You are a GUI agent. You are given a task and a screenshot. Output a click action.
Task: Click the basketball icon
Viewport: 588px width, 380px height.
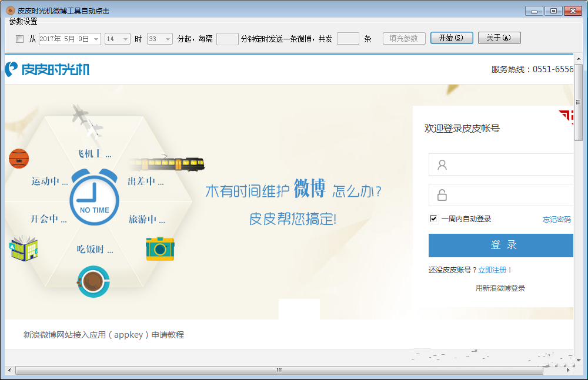[19, 159]
